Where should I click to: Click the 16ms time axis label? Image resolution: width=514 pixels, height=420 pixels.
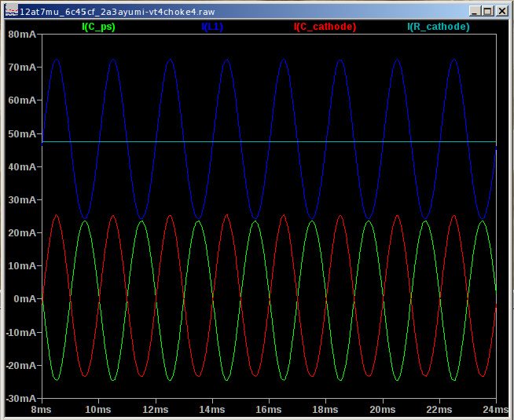pos(269,410)
